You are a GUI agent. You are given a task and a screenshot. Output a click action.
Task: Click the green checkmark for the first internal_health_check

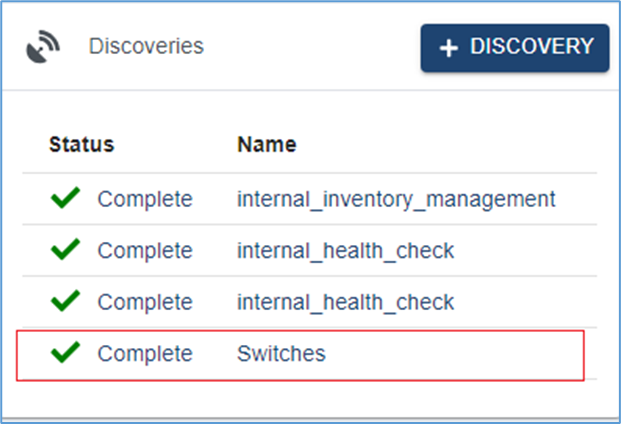coord(65,250)
